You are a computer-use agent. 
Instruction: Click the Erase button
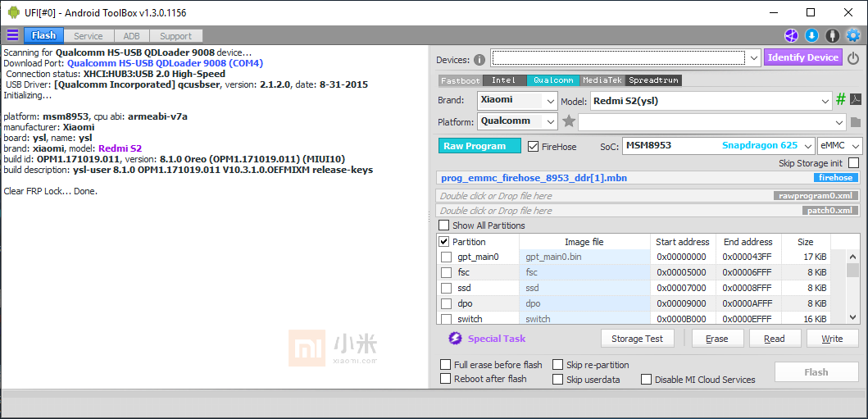coord(717,339)
